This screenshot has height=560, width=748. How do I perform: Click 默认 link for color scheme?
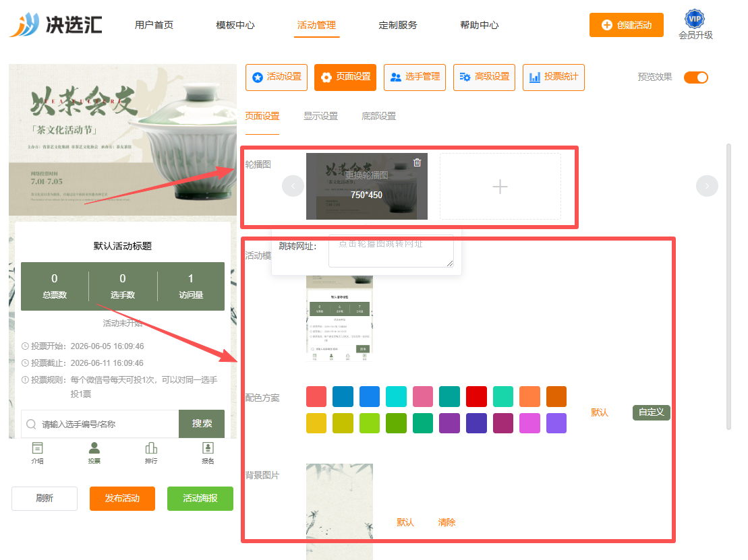pyautogui.click(x=599, y=412)
